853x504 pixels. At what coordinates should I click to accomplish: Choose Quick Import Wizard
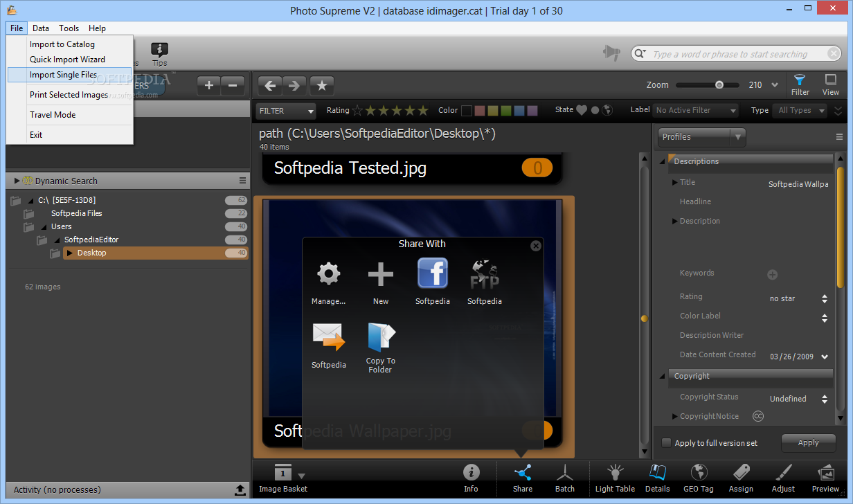tap(70, 60)
